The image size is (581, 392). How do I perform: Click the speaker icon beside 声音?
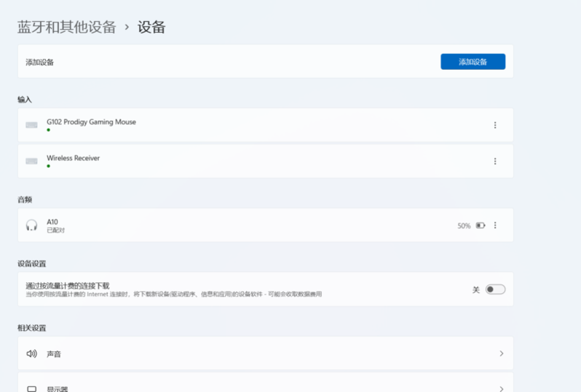click(31, 353)
